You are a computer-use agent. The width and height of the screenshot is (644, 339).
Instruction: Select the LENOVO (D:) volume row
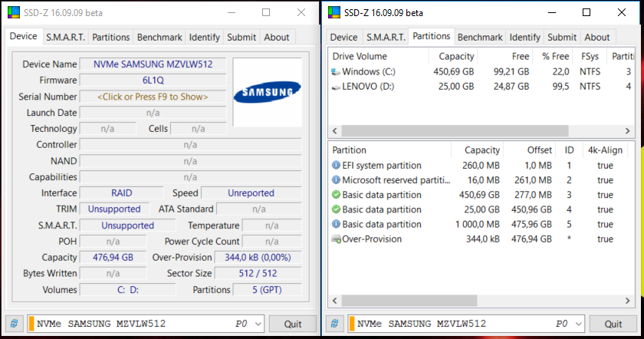[x=481, y=87]
